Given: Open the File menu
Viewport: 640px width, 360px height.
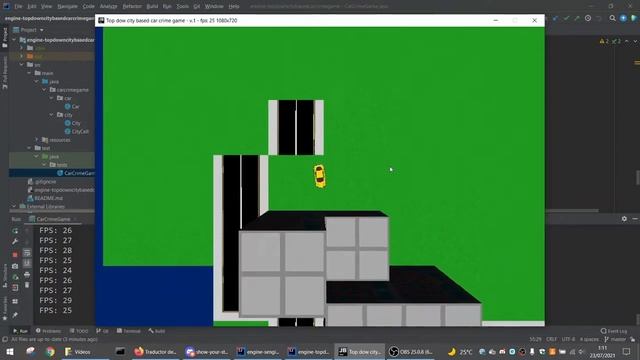Looking at the screenshot, I should click(18, 7).
